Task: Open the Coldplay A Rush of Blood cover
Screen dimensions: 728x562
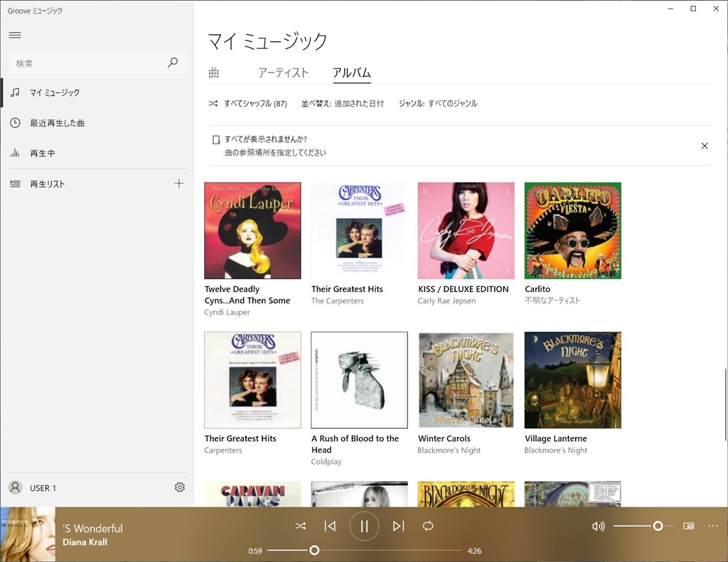Action: [x=359, y=380]
